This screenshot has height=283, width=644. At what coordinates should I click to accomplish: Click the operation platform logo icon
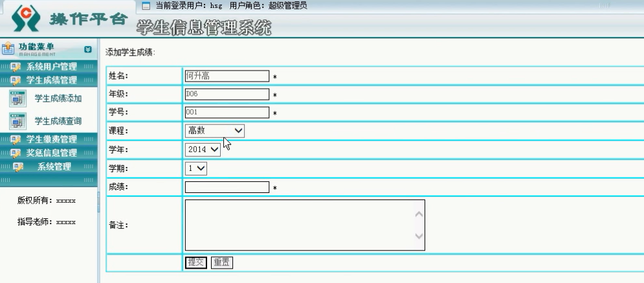point(25,21)
